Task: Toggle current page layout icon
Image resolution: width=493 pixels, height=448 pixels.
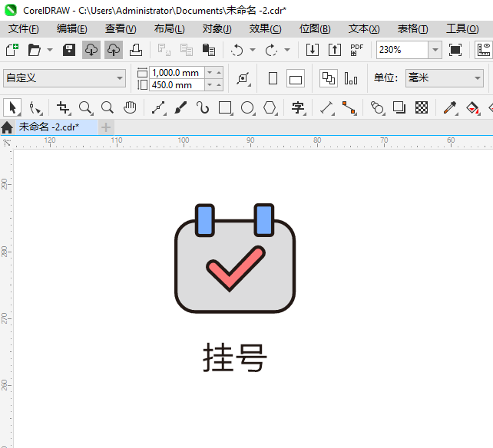Action: coord(351,78)
